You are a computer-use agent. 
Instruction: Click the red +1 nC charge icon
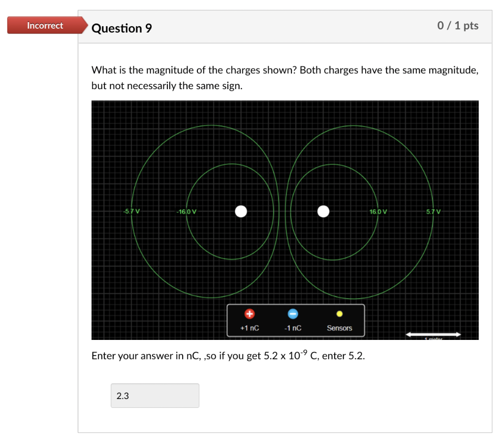tap(250, 314)
